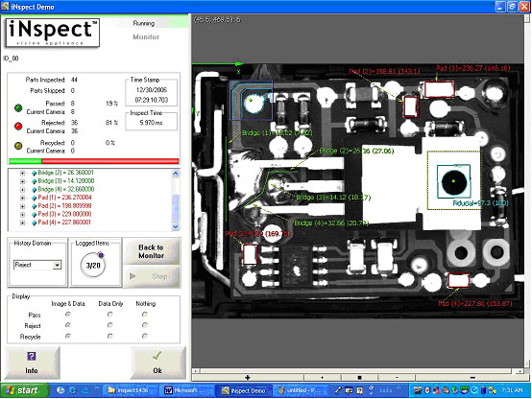Click the large plus zoom button below image
The image size is (532, 399).
248,377
